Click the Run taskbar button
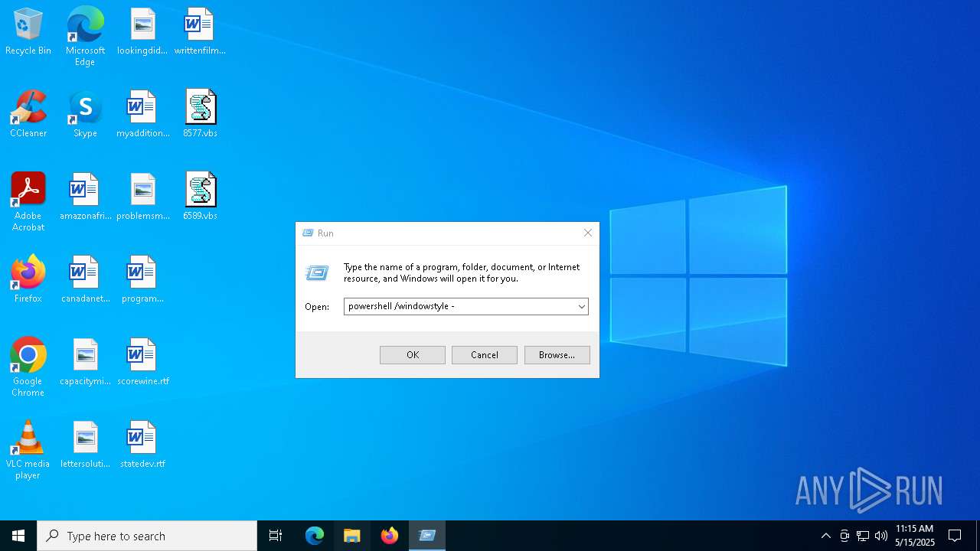980x551 pixels. tap(427, 536)
